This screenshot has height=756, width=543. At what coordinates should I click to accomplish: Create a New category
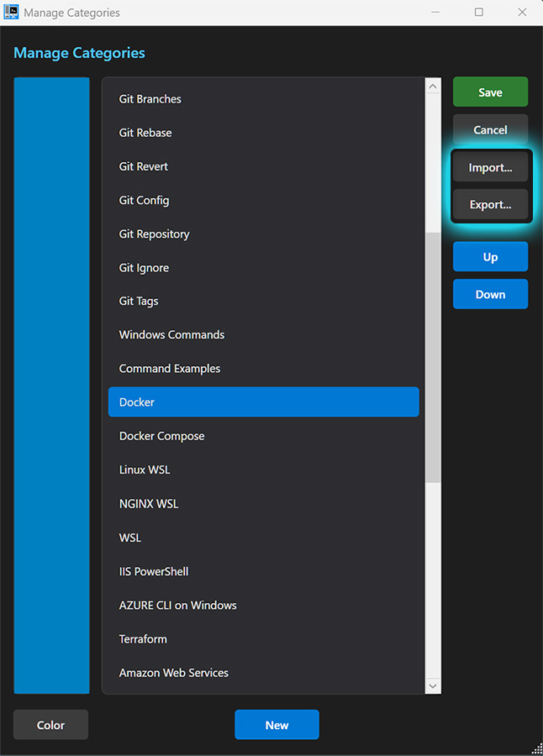277,725
